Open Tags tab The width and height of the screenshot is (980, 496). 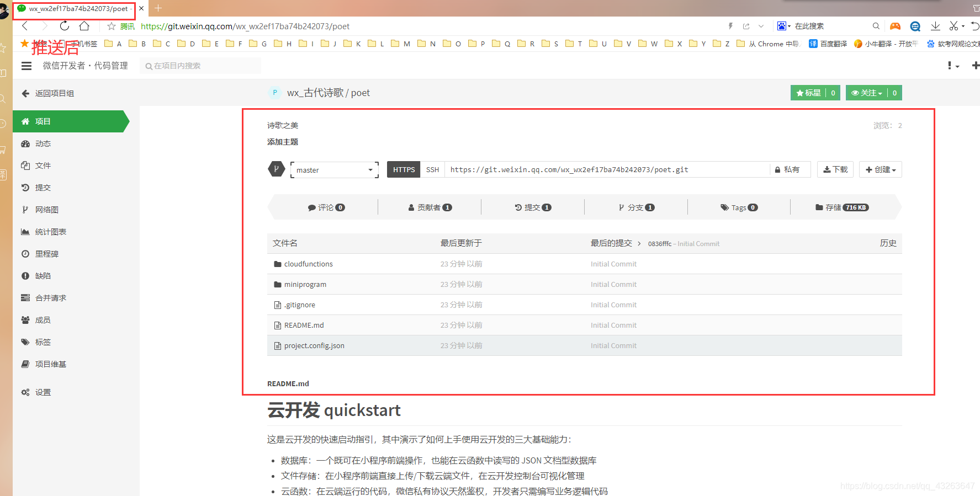pyautogui.click(x=739, y=207)
